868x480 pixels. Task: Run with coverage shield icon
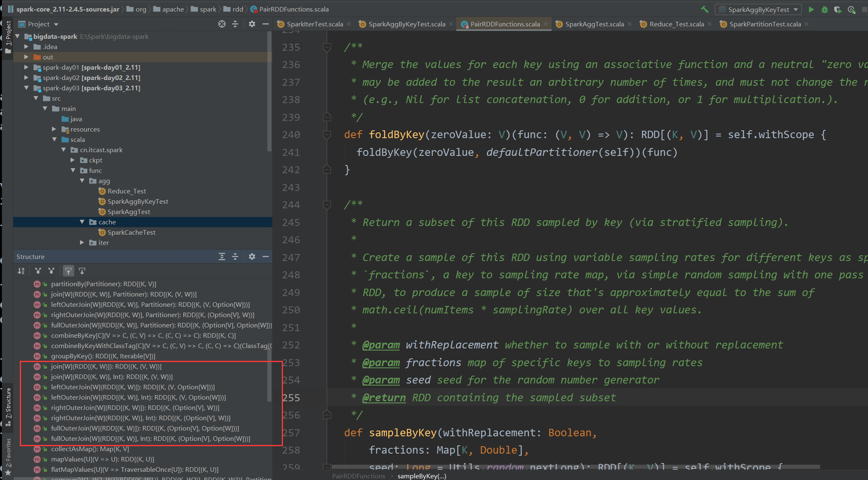837,9
